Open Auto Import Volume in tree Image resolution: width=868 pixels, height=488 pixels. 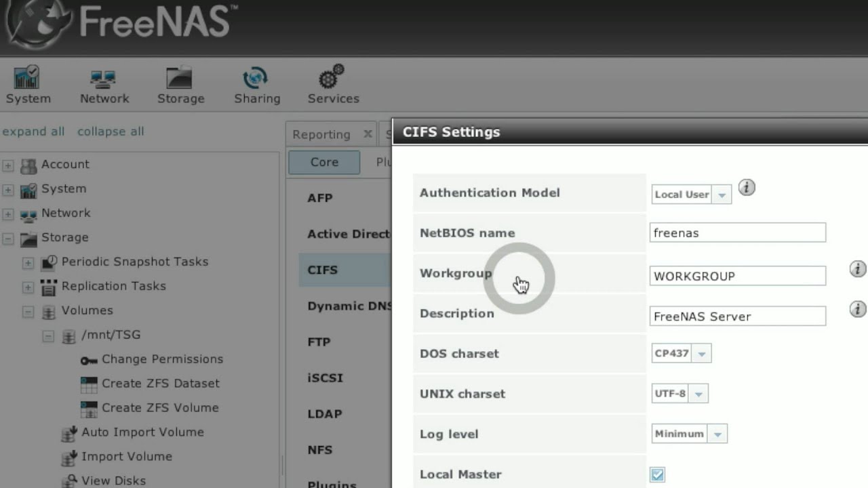tap(142, 432)
